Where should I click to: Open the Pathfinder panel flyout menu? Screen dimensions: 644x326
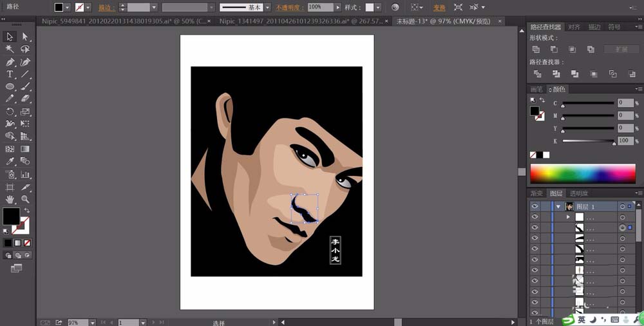pyautogui.click(x=638, y=27)
